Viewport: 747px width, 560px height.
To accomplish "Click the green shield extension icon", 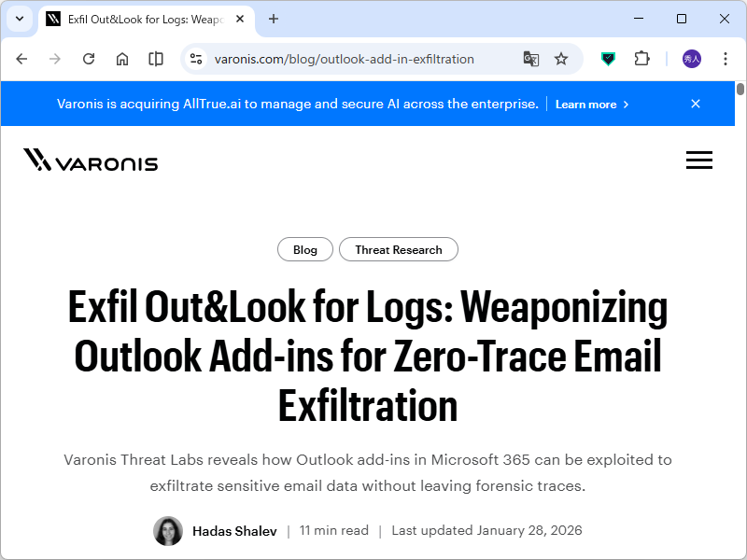I will click(608, 58).
